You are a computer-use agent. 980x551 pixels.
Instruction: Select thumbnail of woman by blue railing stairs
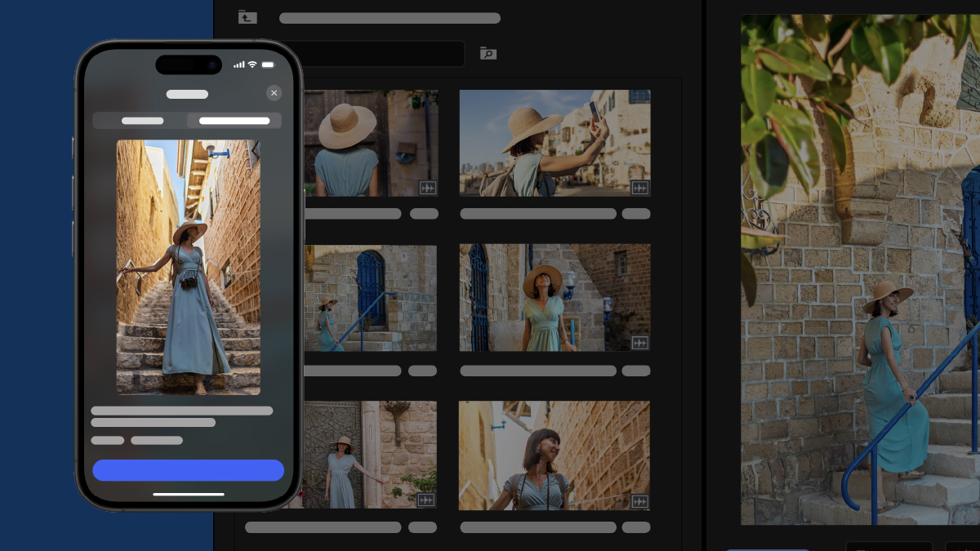(371, 298)
